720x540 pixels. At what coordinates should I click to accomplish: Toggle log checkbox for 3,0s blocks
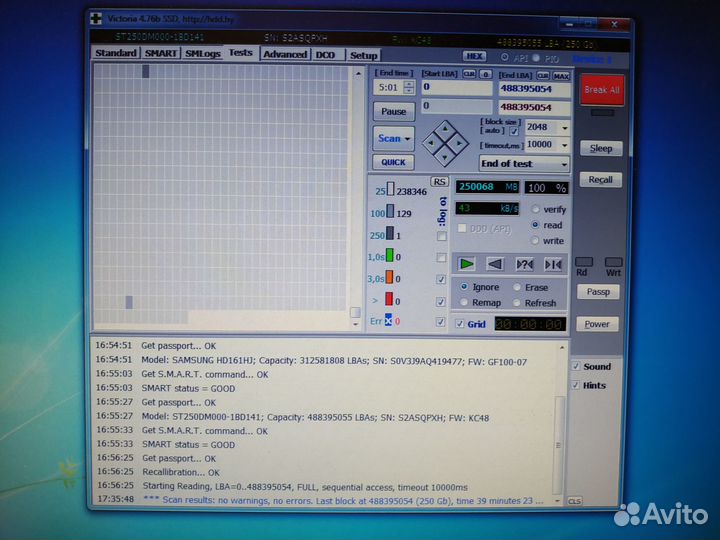point(441,279)
